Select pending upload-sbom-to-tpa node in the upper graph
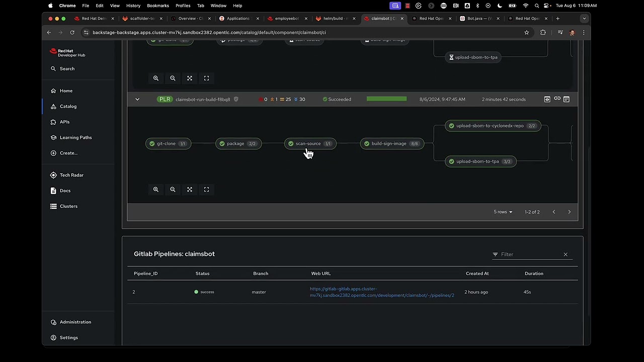The width and height of the screenshot is (644, 362). pos(473,57)
